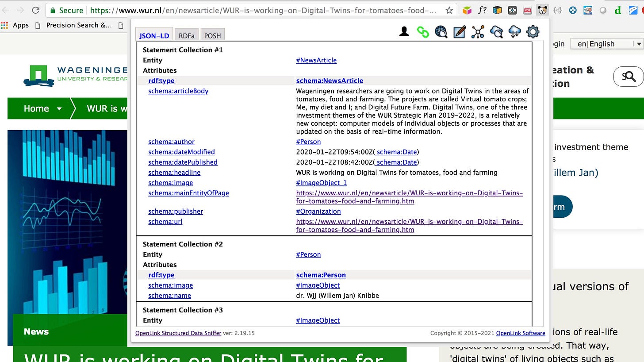Screen dimensions: 644x362
Task: Open the mainEntityOfPage article URL link
Action: pos(409,197)
